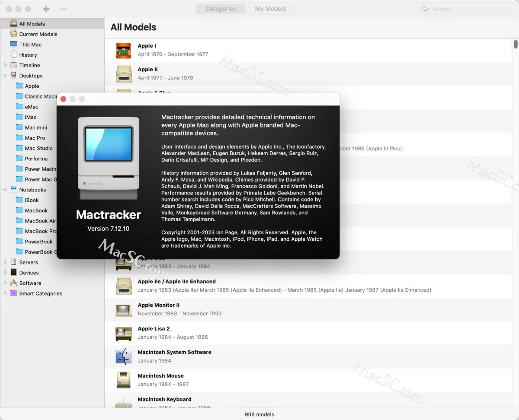This screenshot has height=420, width=519.
Task: Select the Macintosh Keyboard title
Action: click(x=164, y=399)
